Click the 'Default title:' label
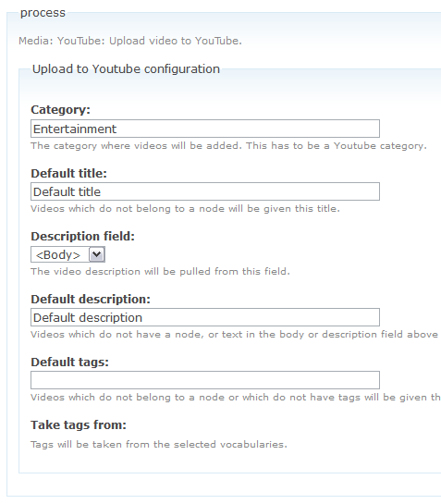 pos(68,173)
